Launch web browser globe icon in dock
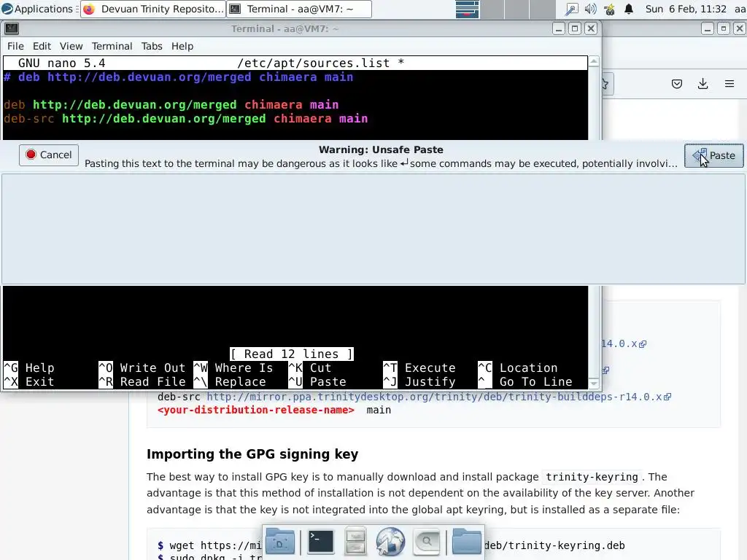Screen dimensions: 747x560 pyautogui.click(x=390, y=542)
